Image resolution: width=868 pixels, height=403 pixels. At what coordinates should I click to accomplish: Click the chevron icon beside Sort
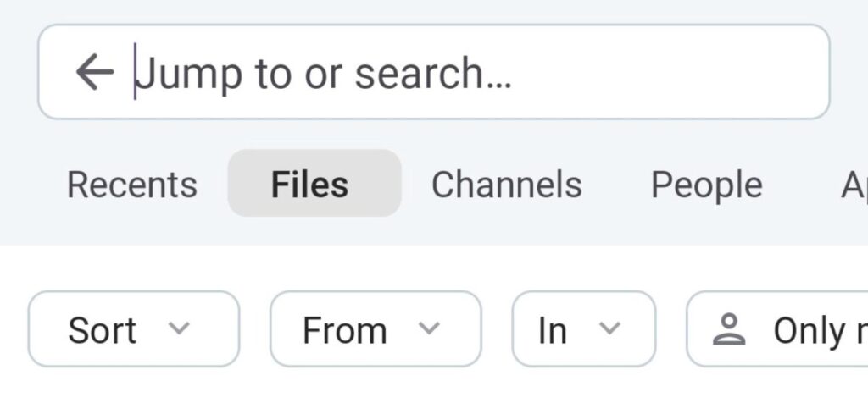point(179,328)
